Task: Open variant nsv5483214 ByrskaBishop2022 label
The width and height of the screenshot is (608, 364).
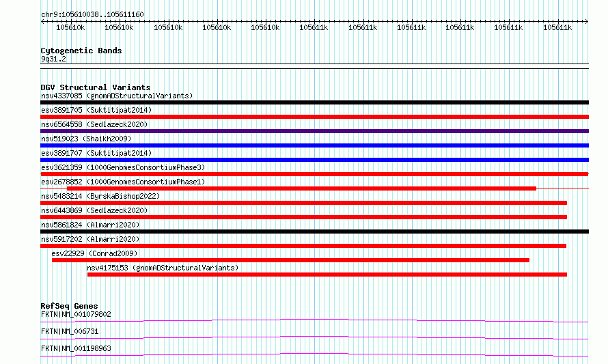Action: (x=100, y=196)
